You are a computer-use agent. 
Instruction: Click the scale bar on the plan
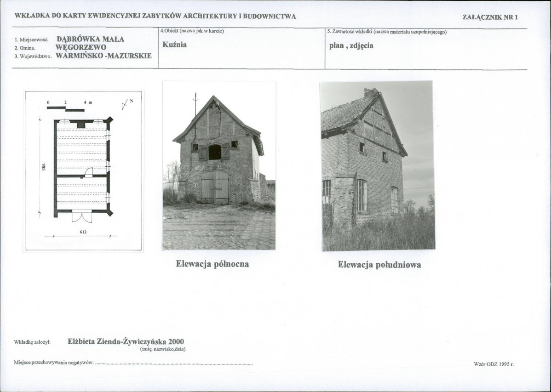coord(66,107)
